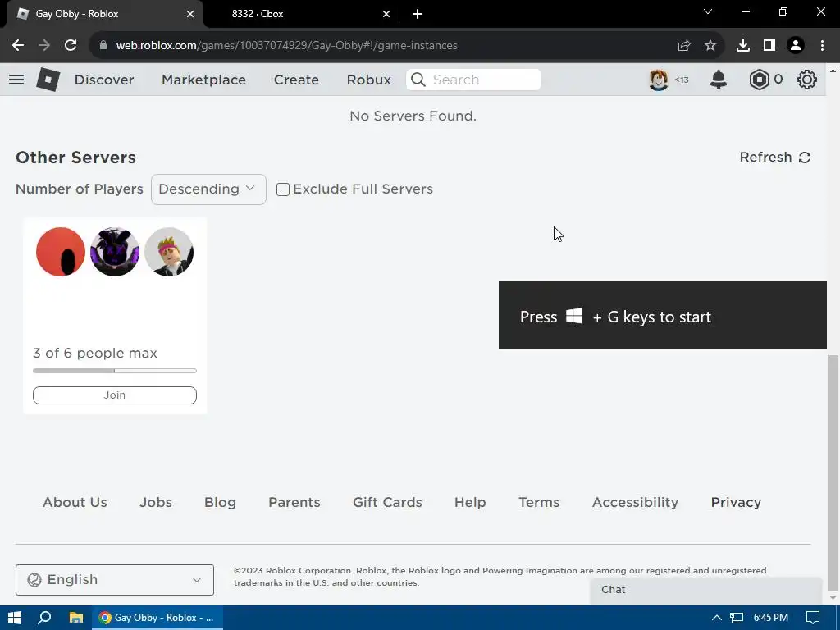Screen dimensions: 840x630
Task: Reload the page in Chrome
Action: coord(71,46)
